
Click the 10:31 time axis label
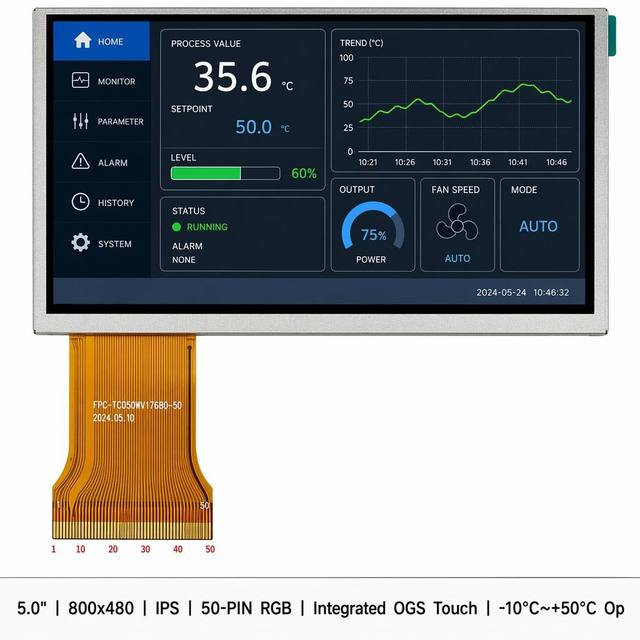tap(442, 162)
